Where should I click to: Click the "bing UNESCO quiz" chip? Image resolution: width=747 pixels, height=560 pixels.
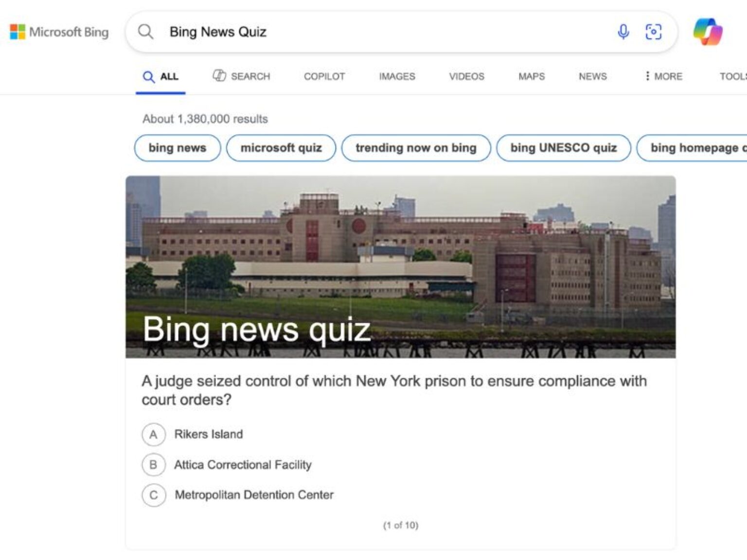[x=563, y=148]
